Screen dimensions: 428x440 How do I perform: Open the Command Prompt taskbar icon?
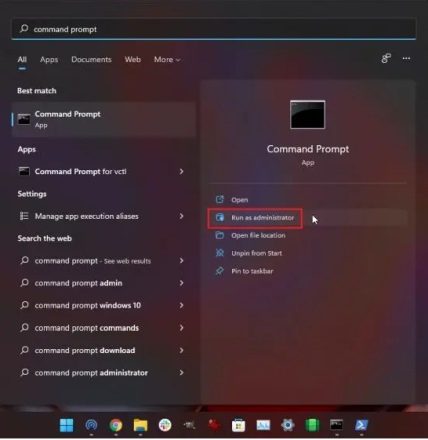[x=336, y=425]
